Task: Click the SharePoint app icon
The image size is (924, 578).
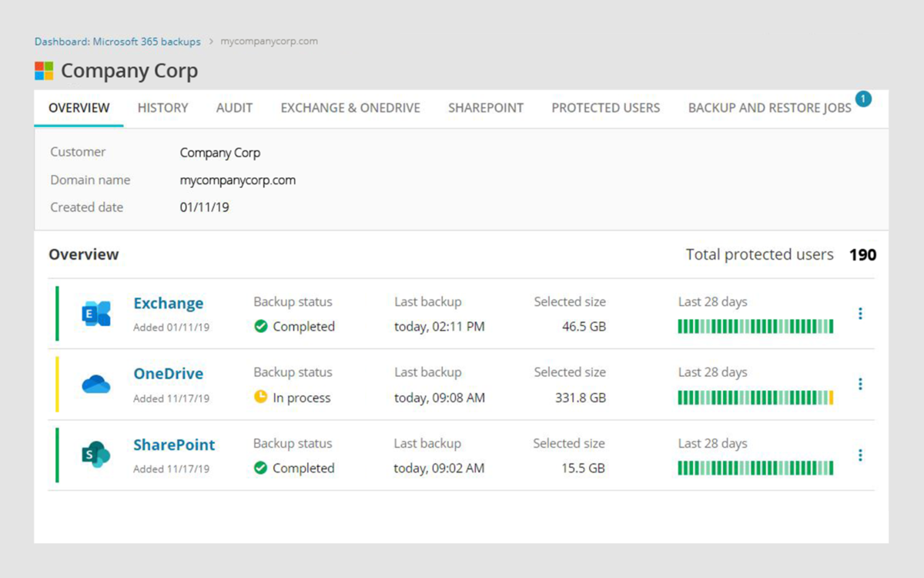Action: (x=96, y=455)
